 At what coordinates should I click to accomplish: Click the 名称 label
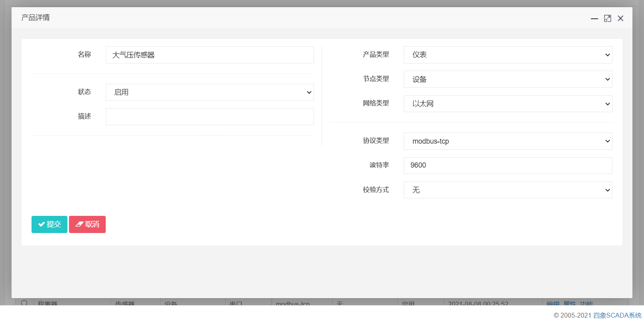point(84,54)
